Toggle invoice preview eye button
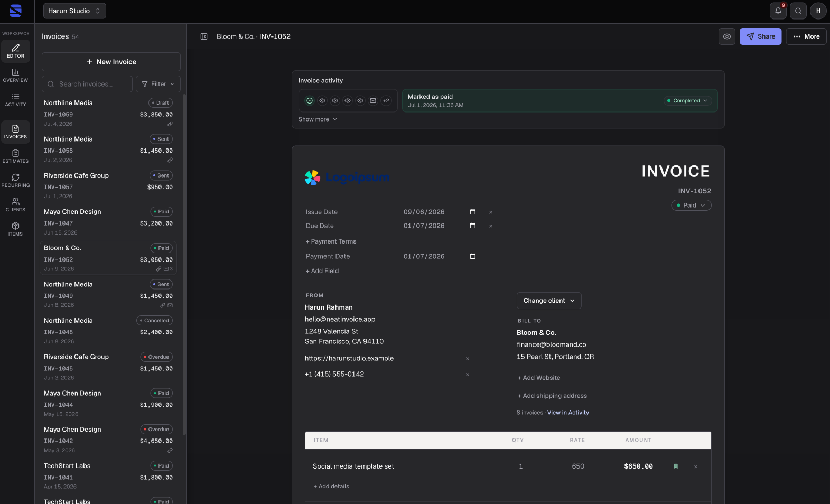This screenshot has width=830, height=504. click(x=727, y=36)
